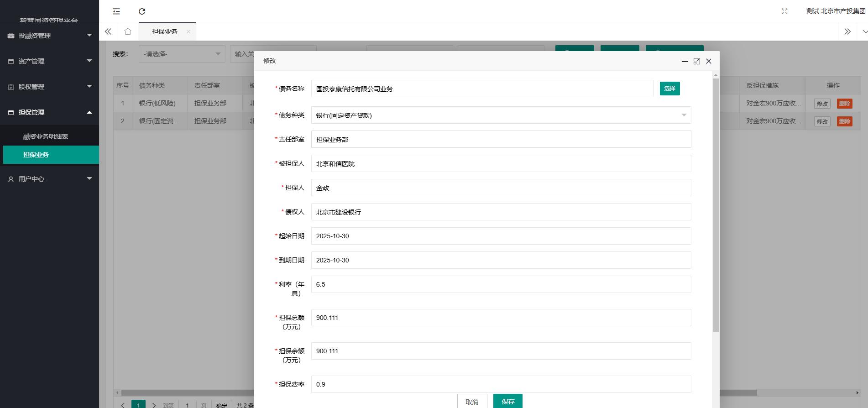Click the 被担保人 input field
The height and width of the screenshot is (408, 868).
click(x=501, y=163)
